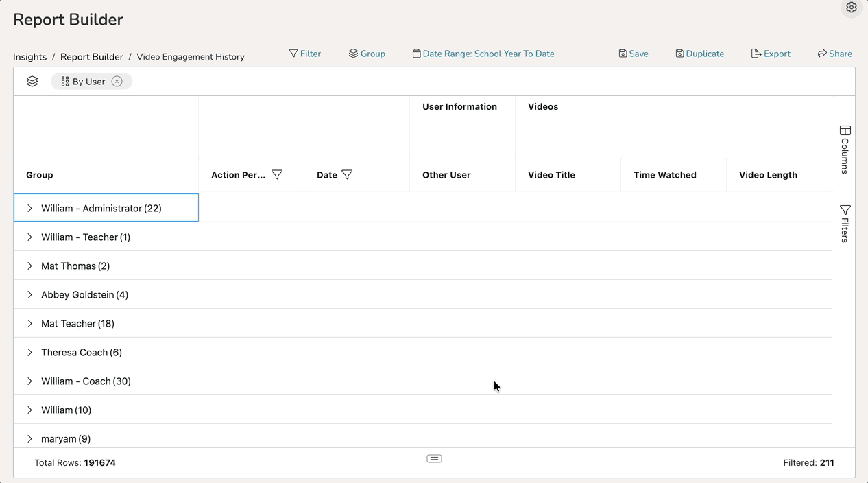The height and width of the screenshot is (483, 868).
Task: Navigate to Report Builder breadcrumb link
Action: pyautogui.click(x=92, y=57)
